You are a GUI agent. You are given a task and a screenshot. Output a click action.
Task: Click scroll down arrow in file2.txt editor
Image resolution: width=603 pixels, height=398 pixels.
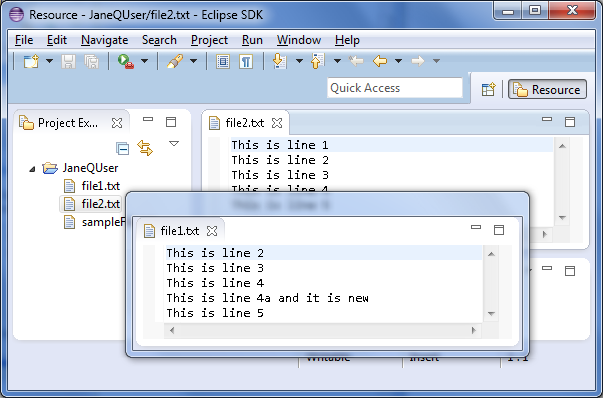tap(562, 218)
